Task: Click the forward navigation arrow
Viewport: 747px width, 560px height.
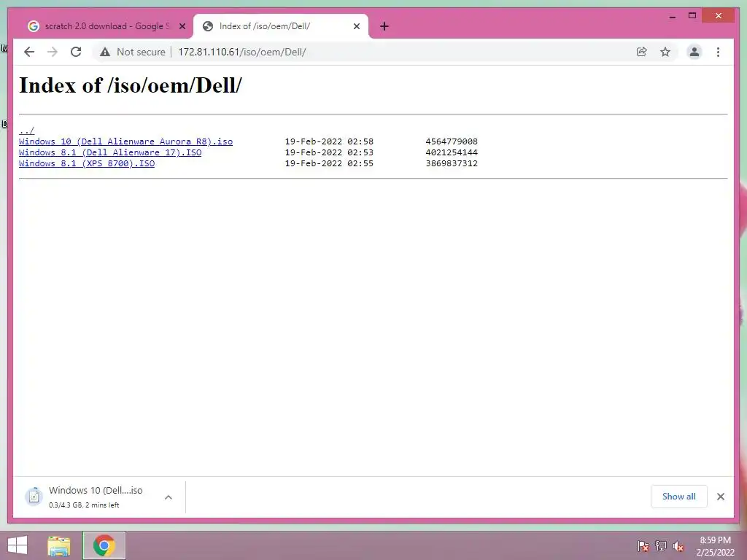Action: 53,52
